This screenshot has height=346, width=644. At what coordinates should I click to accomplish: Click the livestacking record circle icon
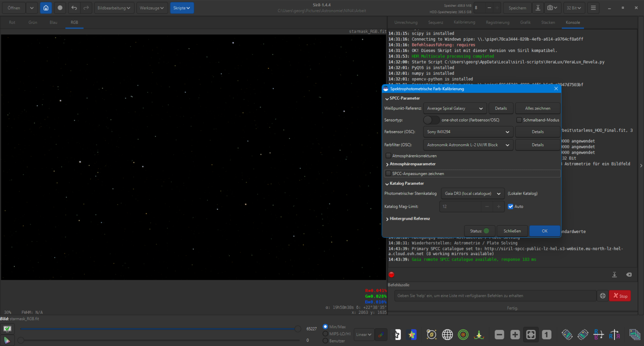(x=60, y=8)
